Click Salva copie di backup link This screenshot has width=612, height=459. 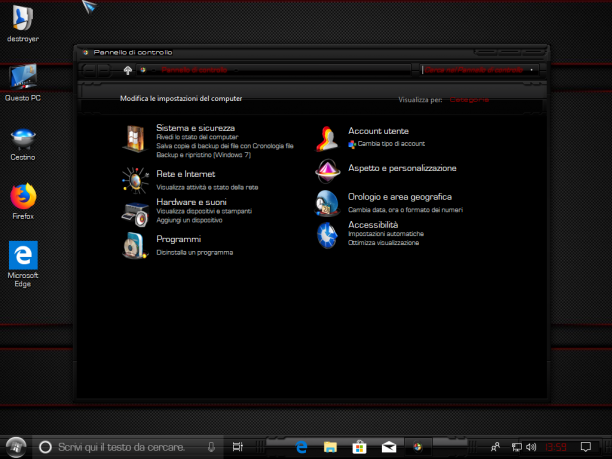click(224, 146)
